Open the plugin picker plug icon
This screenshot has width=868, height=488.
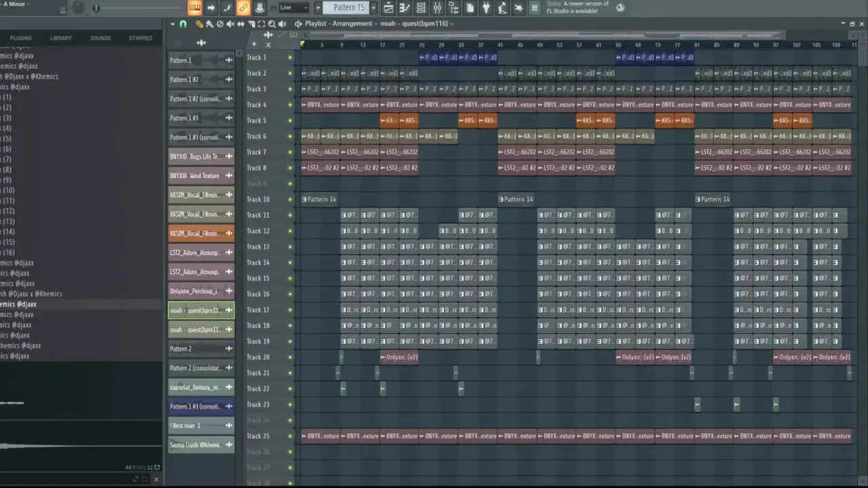coord(486,7)
